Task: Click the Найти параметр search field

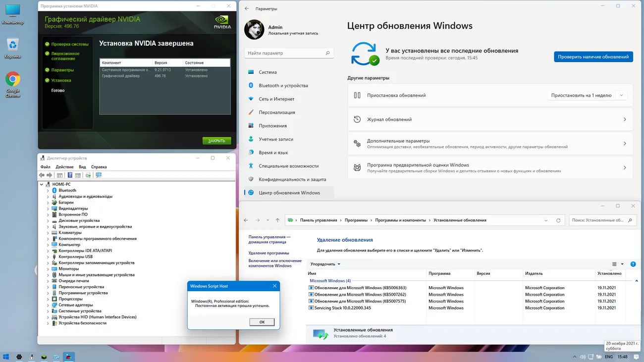Action: click(x=289, y=53)
